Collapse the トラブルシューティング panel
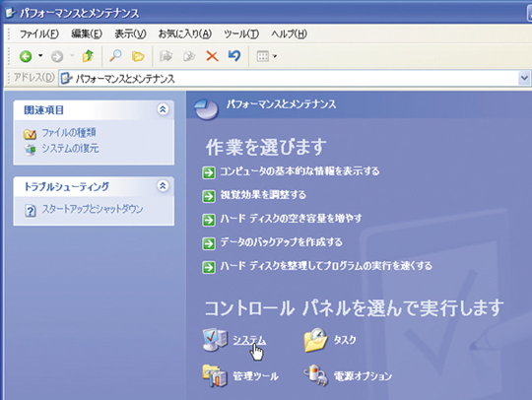This screenshot has height=400, width=532. pos(163,186)
